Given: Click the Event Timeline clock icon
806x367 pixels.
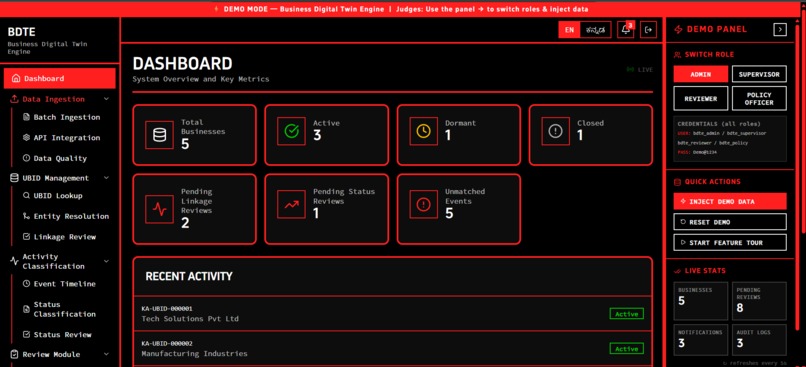Looking at the screenshot, I should [x=27, y=284].
